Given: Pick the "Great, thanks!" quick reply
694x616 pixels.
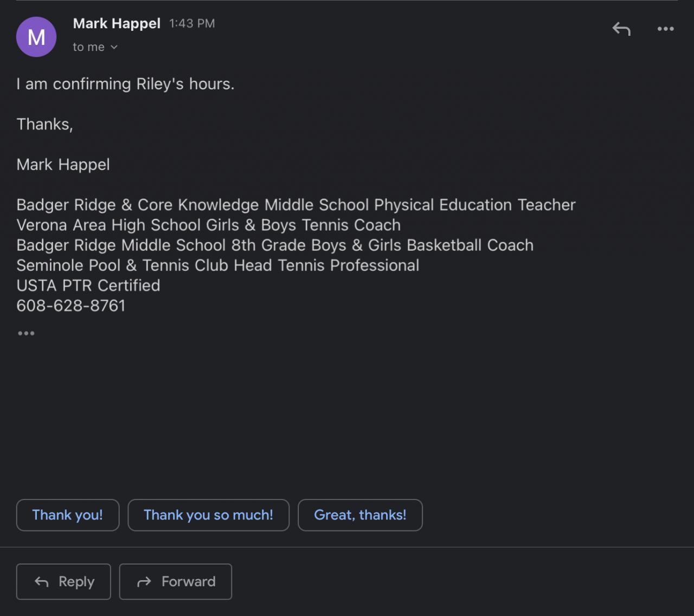Looking at the screenshot, I should coord(360,515).
